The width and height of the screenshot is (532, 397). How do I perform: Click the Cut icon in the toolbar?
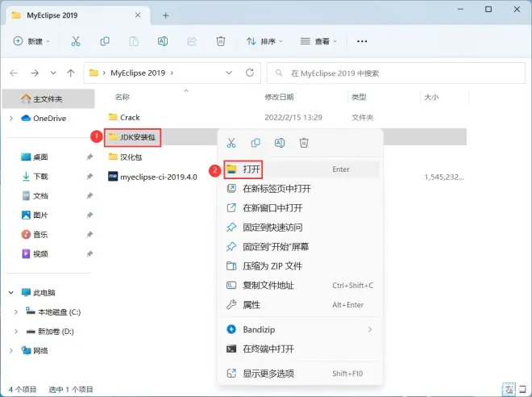tap(76, 41)
